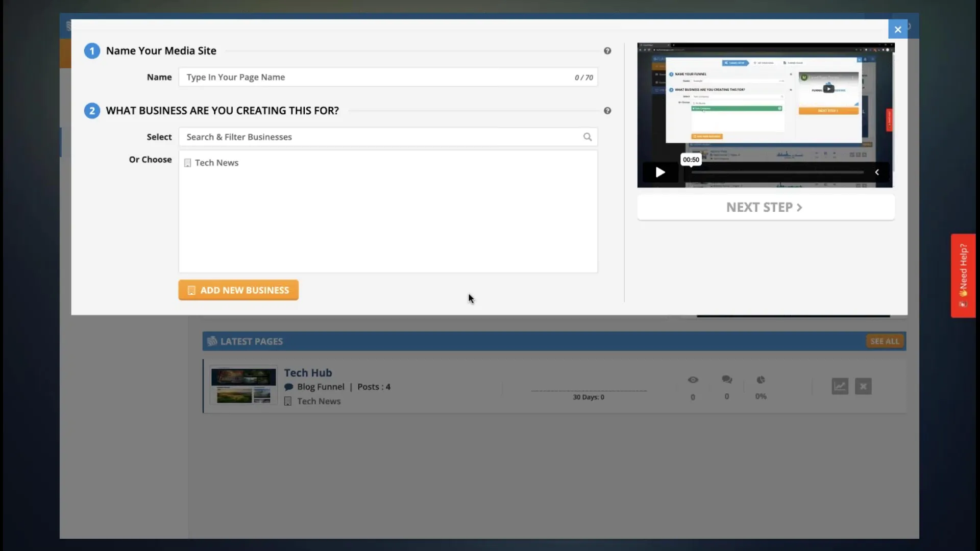The image size is (980, 551).
Task: Click the Next Step button
Action: (x=765, y=207)
